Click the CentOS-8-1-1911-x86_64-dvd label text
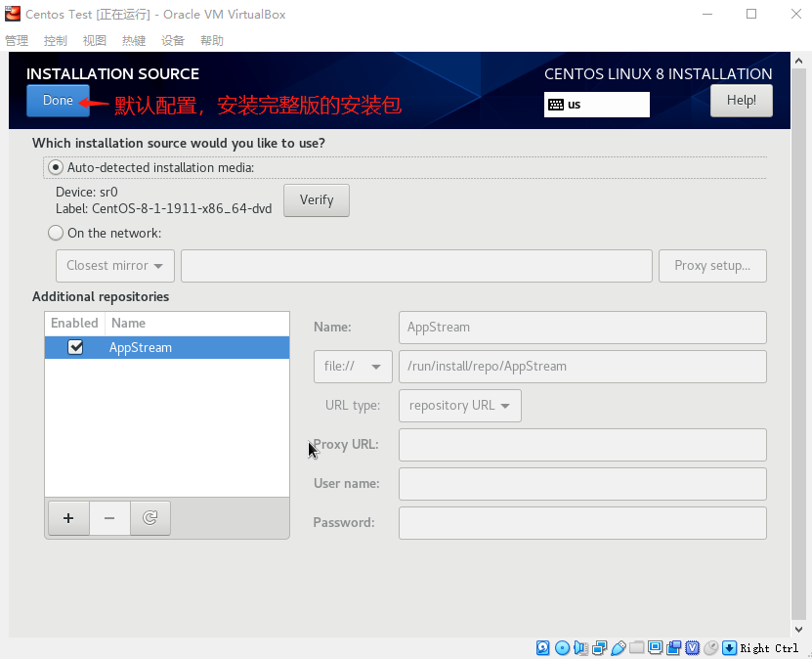This screenshot has height=659, width=812. pos(182,209)
